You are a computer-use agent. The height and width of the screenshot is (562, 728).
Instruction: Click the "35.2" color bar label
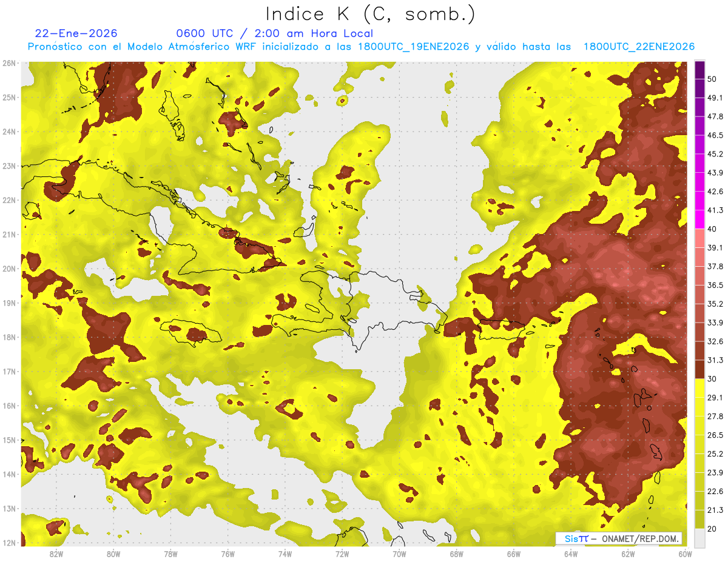(x=715, y=304)
